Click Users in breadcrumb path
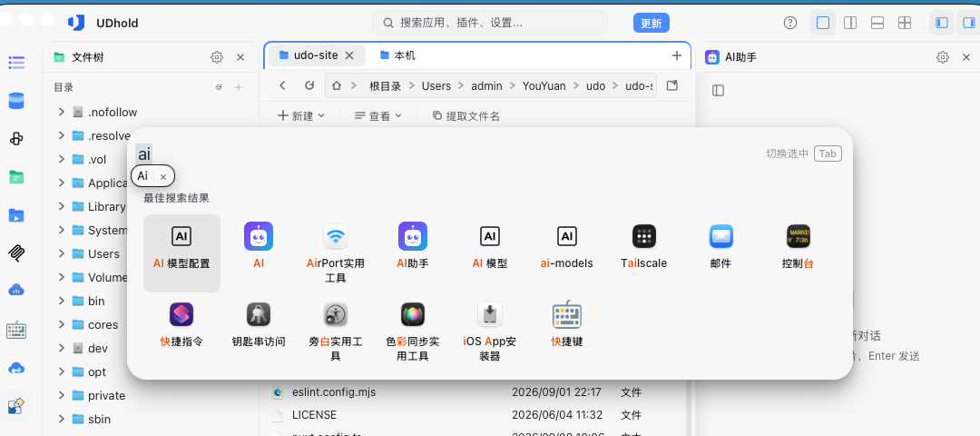Image resolution: width=980 pixels, height=436 pixels. click(x=436, y=86)
